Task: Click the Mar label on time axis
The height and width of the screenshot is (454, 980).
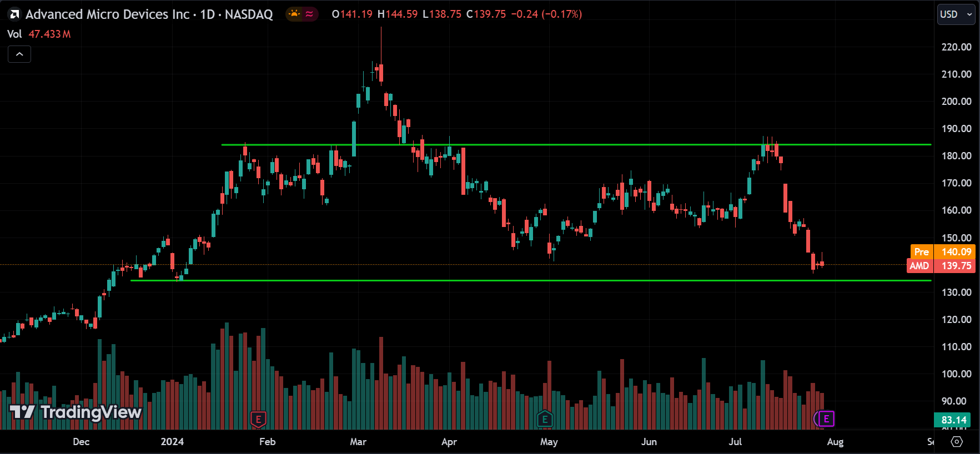Action: pos(358,442)
